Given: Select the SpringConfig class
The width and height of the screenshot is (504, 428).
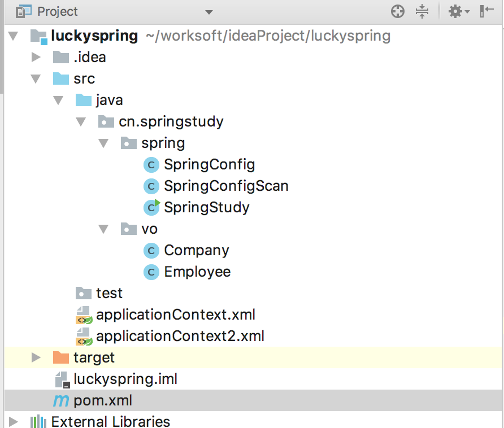Looking at the screenshot, I should (209, 164).
